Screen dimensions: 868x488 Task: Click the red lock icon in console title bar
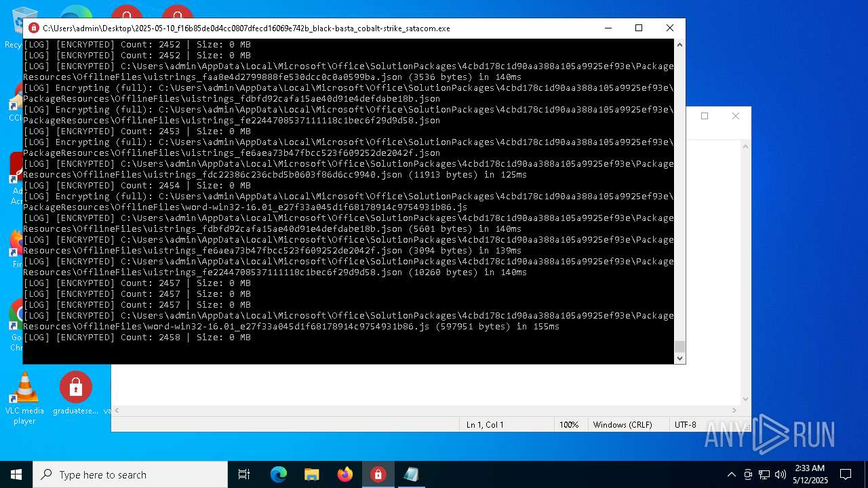[x=34, y=28]
